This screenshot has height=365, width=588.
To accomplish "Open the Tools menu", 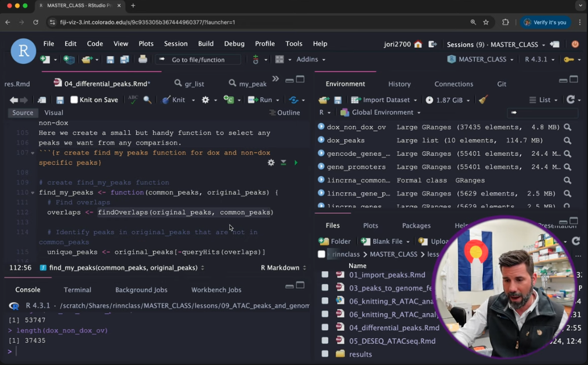I will pyautogui.click(x=293, y=44).
